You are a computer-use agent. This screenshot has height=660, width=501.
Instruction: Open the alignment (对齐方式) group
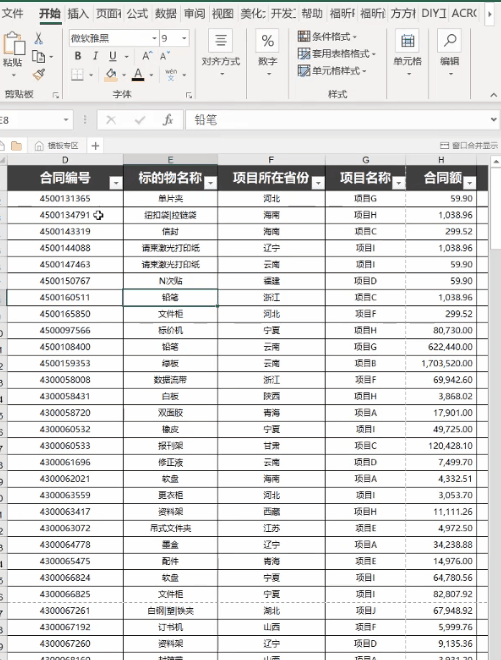click(221, 53)
